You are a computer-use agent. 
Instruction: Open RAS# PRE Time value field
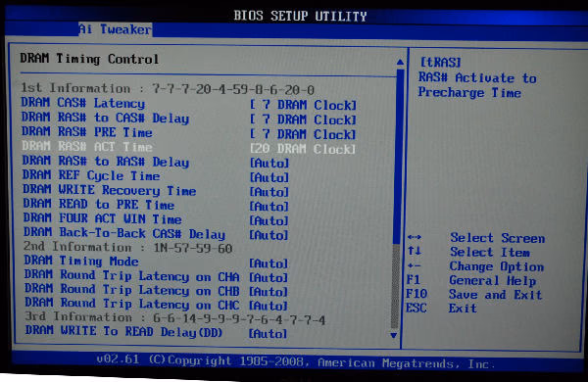tap(303, 134)
